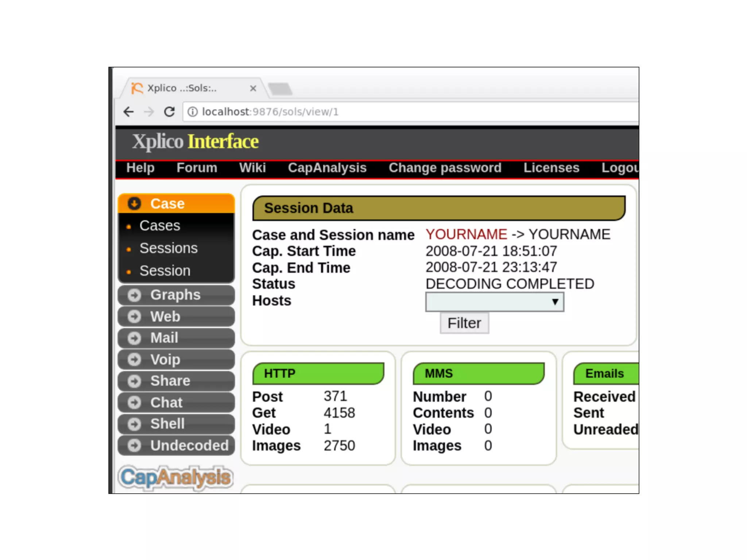Click the Xplico tab favicon
The height and width of the screenshot is (560, 747).
(x=137, y=88)
